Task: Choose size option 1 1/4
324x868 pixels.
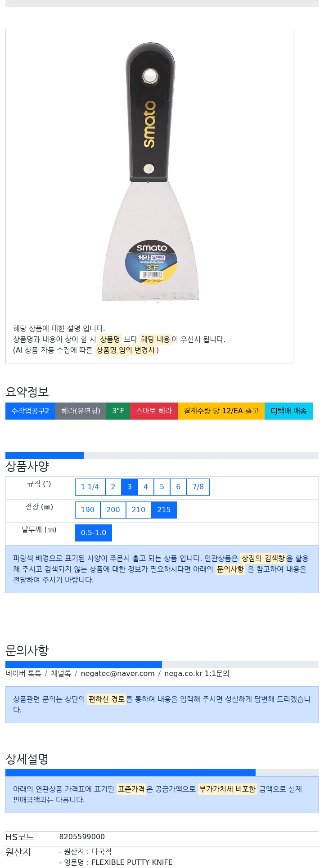Action: point(90,487)
